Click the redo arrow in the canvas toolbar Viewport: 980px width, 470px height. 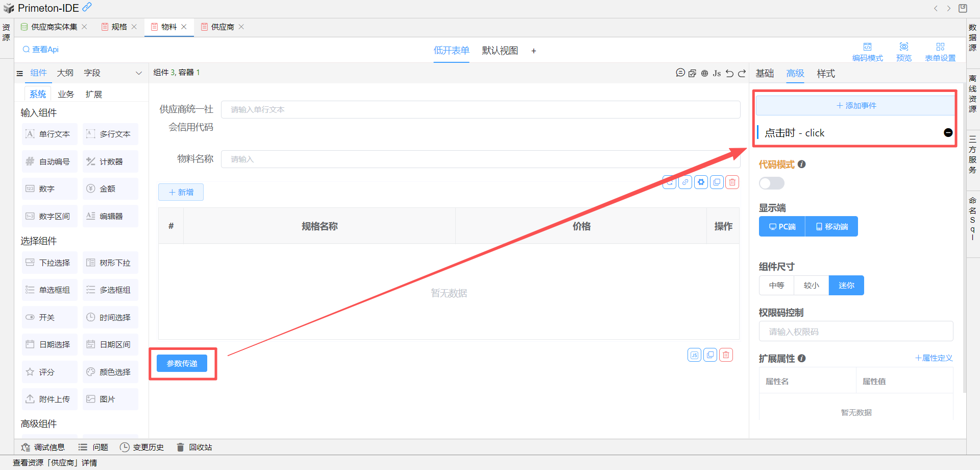(x=742, y=73)
